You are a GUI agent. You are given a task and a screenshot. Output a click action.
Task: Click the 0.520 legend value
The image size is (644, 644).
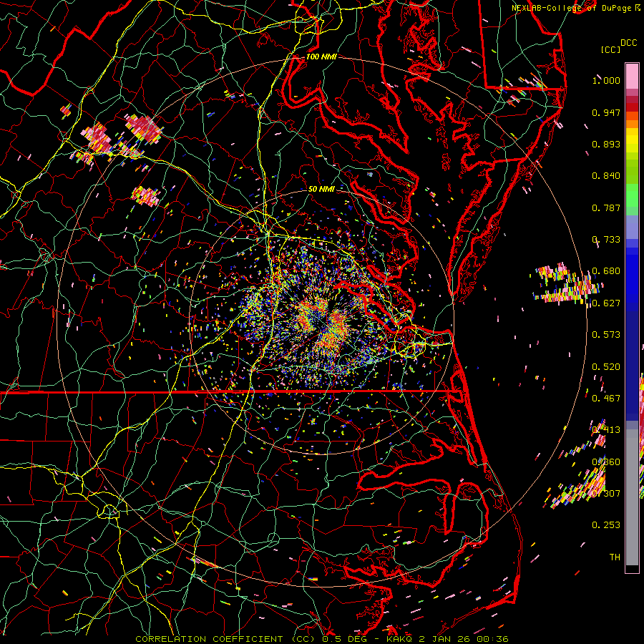tap(606, 367)
